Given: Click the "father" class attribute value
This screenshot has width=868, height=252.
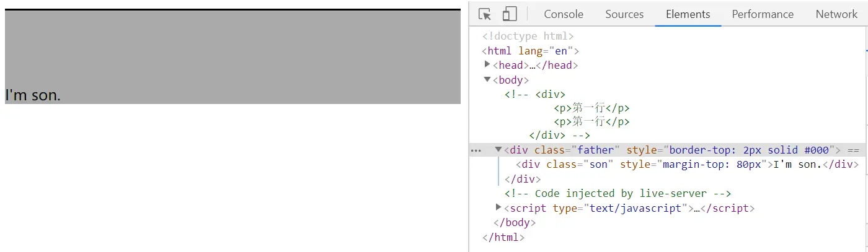Looking at the screenshot, I should (596, 150).
